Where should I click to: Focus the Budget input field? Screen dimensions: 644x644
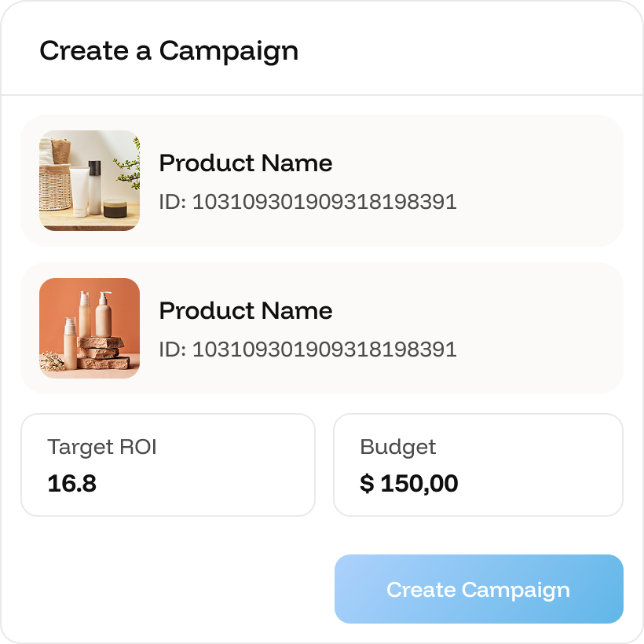pyautogui.click(x=478, y=465)
